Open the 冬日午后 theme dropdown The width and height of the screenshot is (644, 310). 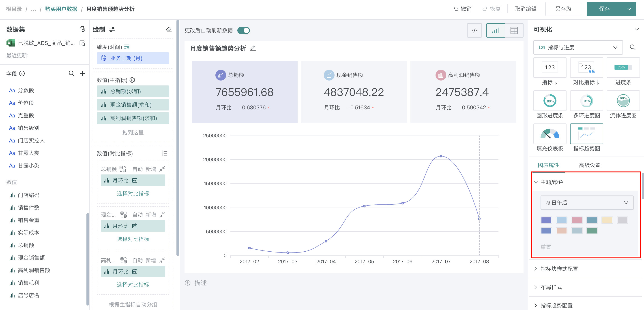pos(586,203)
